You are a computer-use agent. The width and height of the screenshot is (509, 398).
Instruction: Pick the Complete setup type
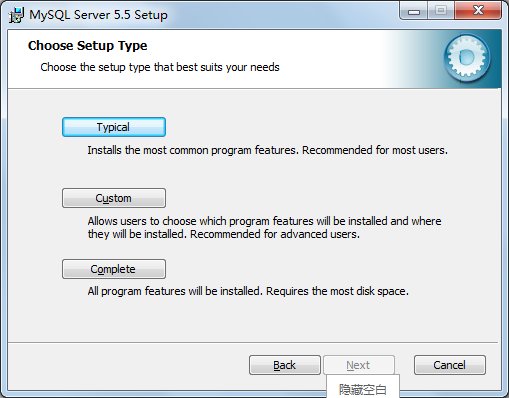click(114, 269)
